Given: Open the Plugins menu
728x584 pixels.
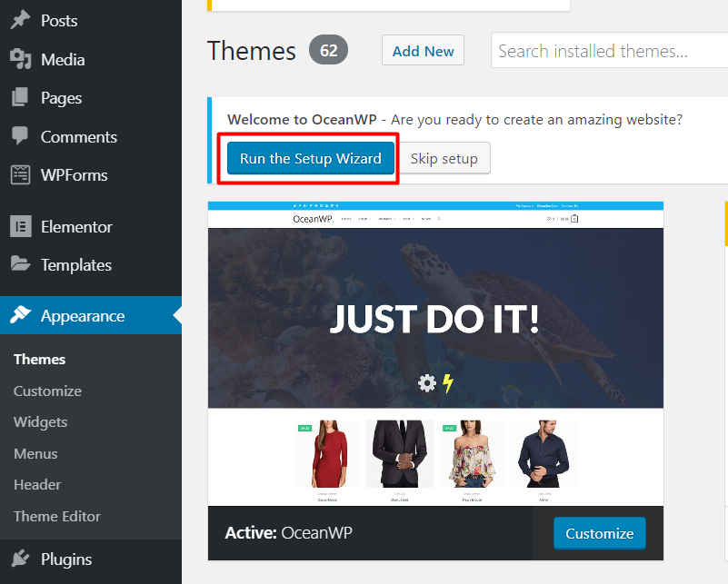Looking at the screenshot, I should click(x=91, y=559).
